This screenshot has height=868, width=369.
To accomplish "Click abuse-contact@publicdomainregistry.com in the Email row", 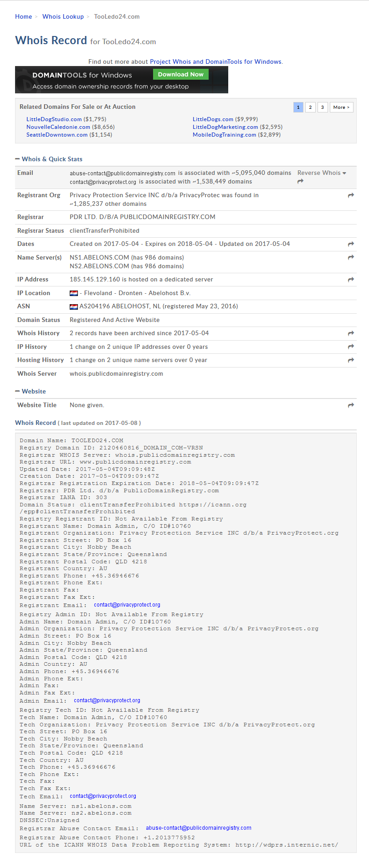I will pyautogui.click(x=123, y=174).
